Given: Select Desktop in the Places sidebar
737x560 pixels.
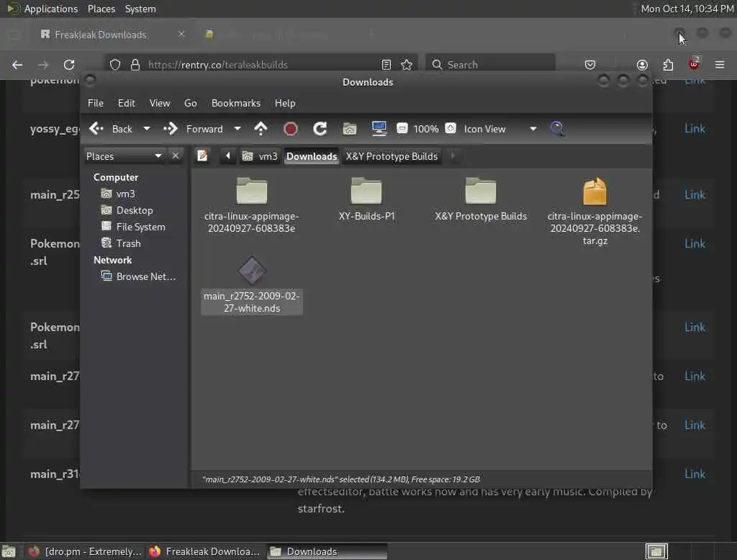Looking at the screenshot, I should tap(127, 210).
